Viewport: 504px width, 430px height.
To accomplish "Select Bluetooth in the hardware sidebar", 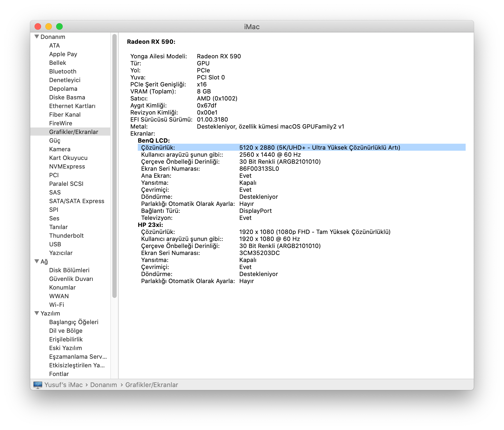I will coord(63,71).
